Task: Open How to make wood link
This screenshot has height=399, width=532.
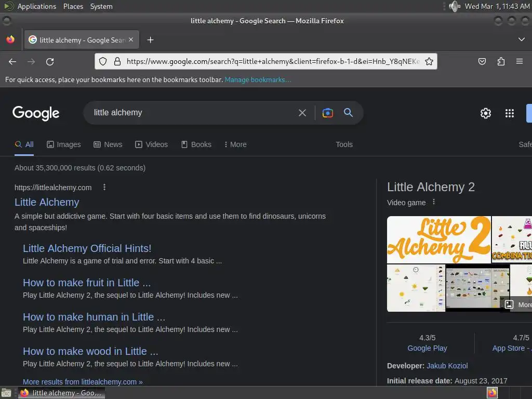Action: click(90, 351)
